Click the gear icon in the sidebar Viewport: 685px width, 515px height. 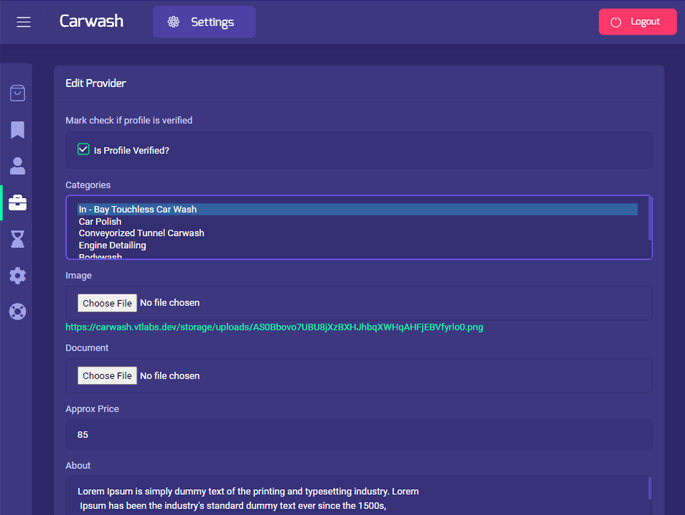click(17, 275)
